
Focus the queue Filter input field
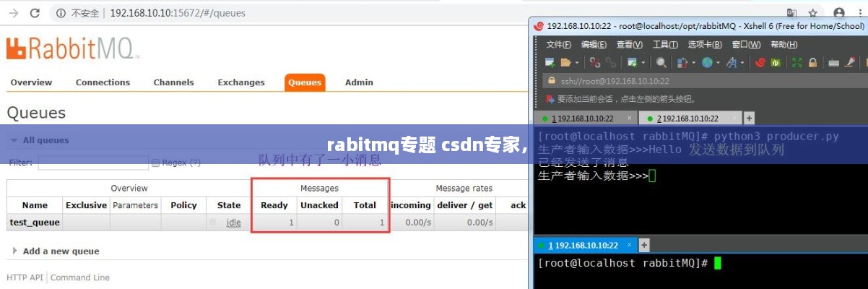93,163
